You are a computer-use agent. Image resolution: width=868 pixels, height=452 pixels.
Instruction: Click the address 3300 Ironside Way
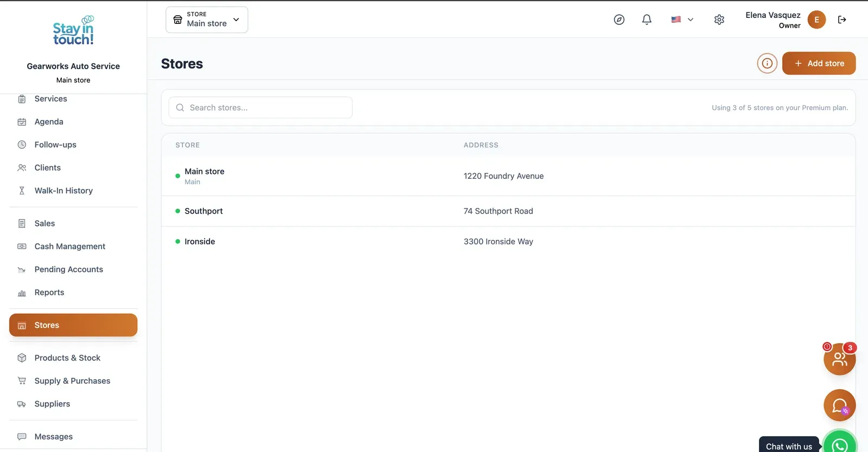point(498,242)
